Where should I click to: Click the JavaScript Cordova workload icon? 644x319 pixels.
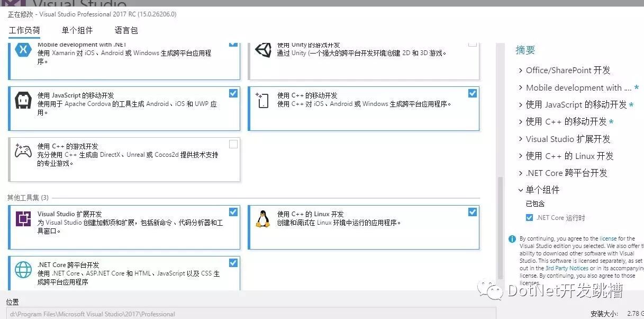coord(23,100)
